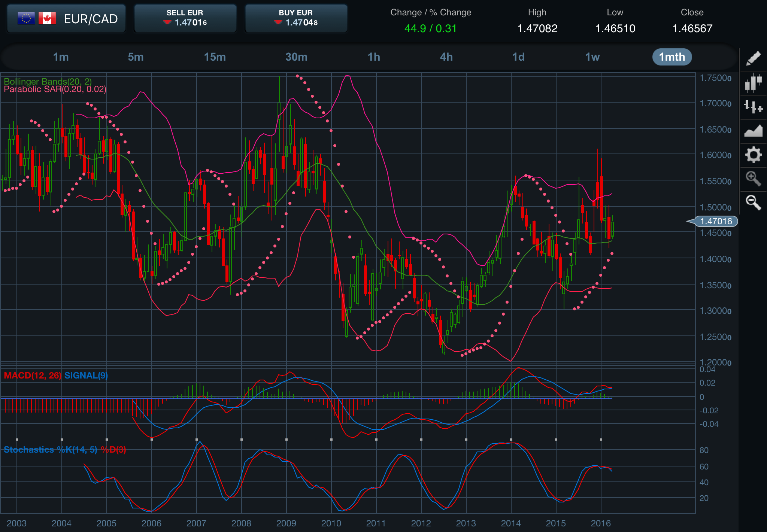Click the 2010 label on time axis

331,523
